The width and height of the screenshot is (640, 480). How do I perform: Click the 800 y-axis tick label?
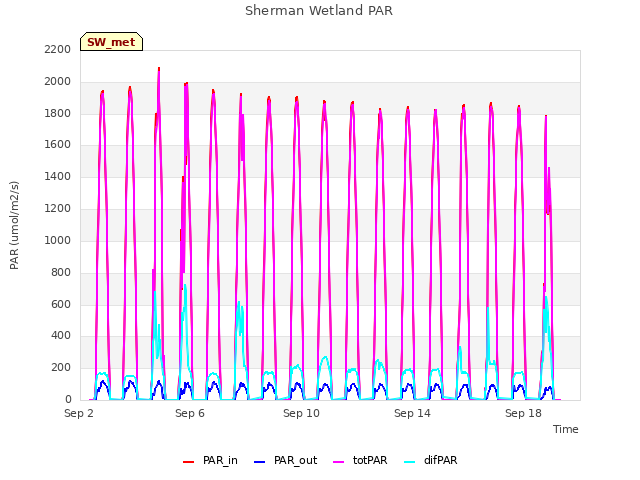pyautogui.click(x=61, y=272)
